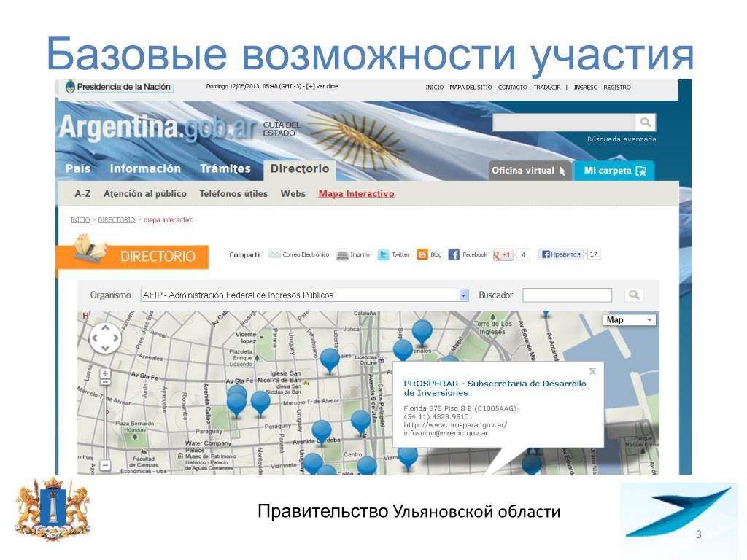
Task: Click the map zoom slider track
Action: point(105,421)
